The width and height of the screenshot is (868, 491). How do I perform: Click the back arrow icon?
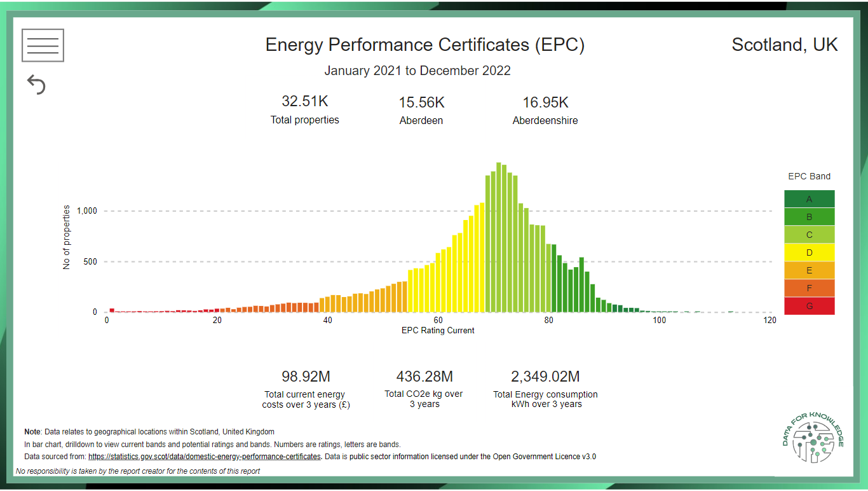[37, 85]
